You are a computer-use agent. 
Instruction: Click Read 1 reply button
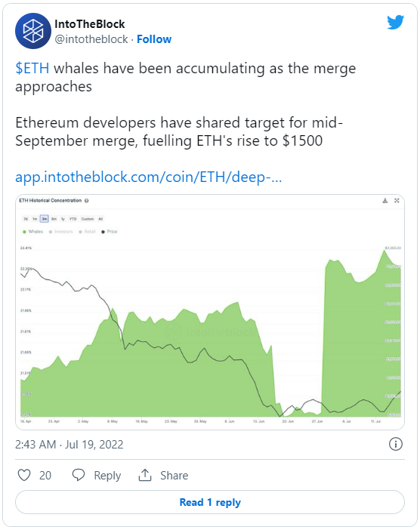210,502
